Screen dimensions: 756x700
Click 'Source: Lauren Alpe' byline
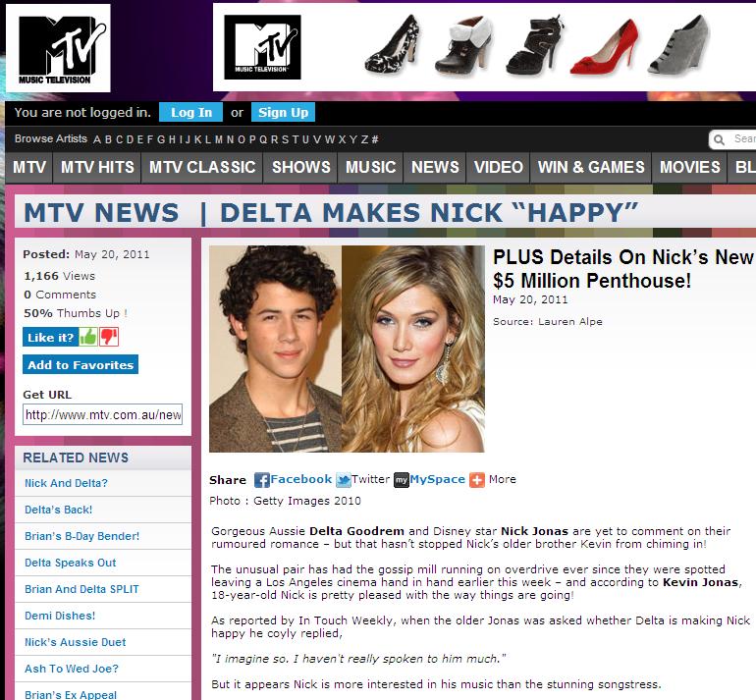click(547, 322)
